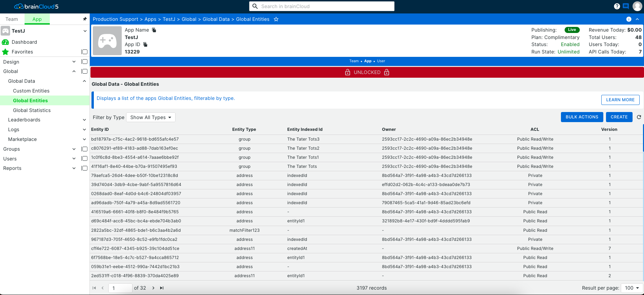The width and height of the screenshot is (644, 295).
Task: Click the right lock icon on UNLOCKED bar
Action: click(x=387, y=72)
